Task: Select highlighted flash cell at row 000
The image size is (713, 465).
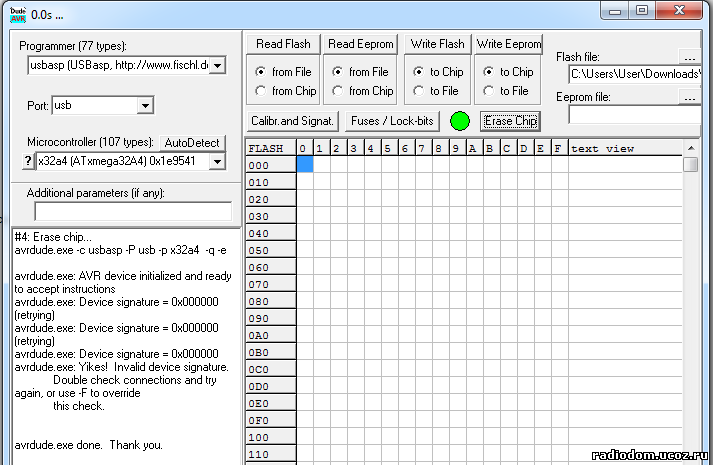Action: (305, 164)
